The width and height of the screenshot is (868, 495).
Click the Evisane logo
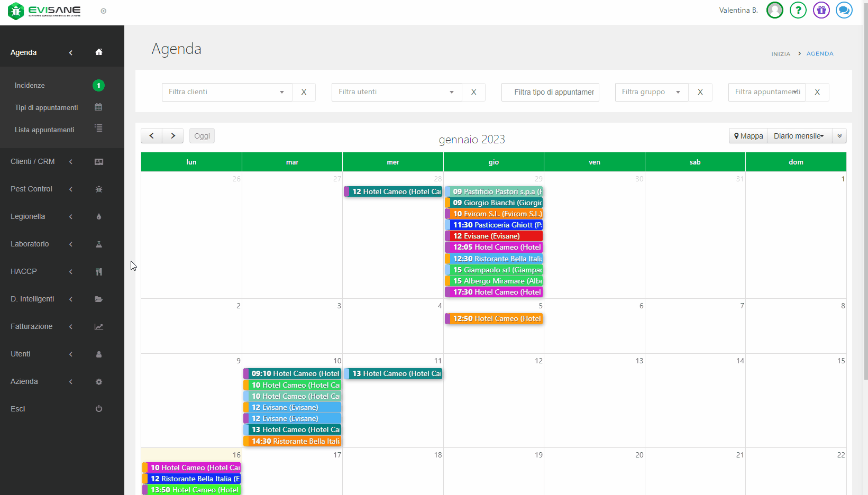(x=45, y=11)
